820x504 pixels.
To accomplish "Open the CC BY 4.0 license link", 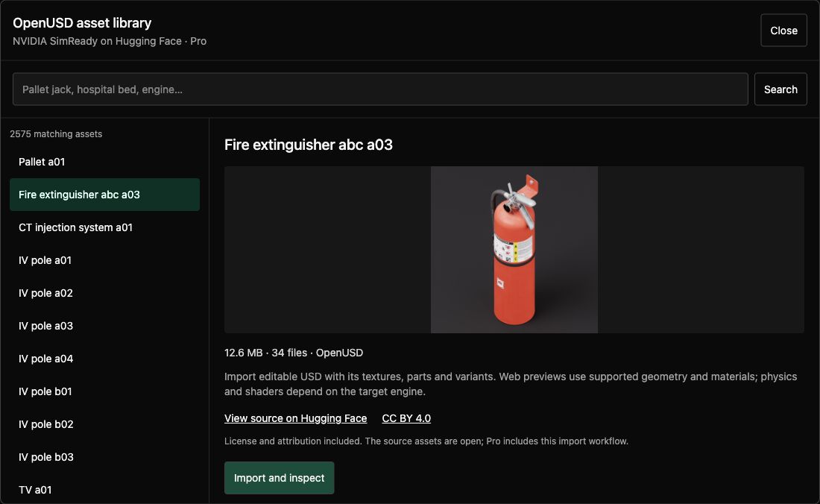I will (406, 418).
